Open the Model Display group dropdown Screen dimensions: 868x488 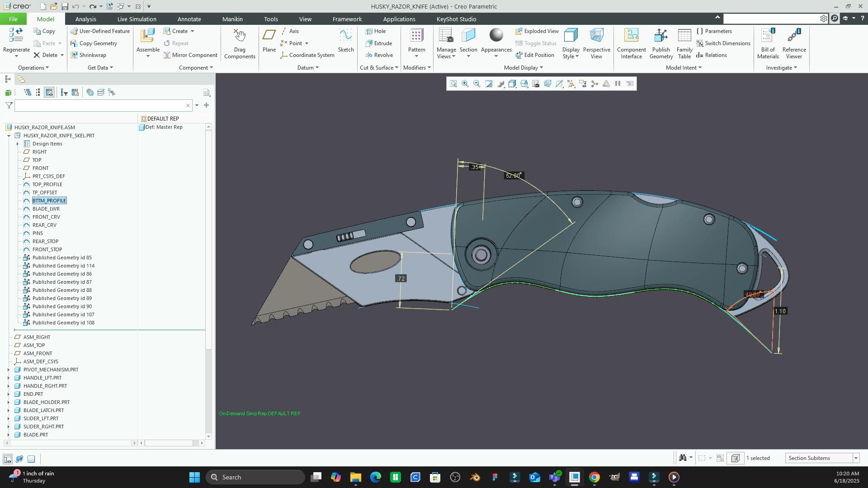tap(524, 68)
